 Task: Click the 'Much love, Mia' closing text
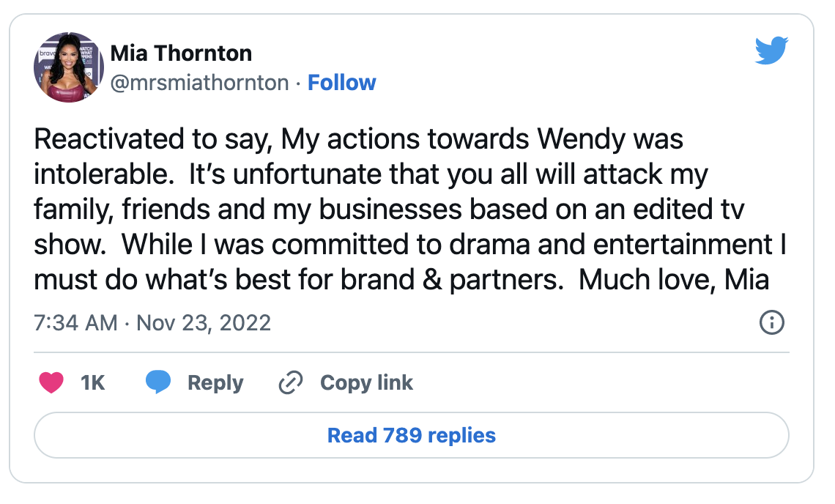click(674, 280)
